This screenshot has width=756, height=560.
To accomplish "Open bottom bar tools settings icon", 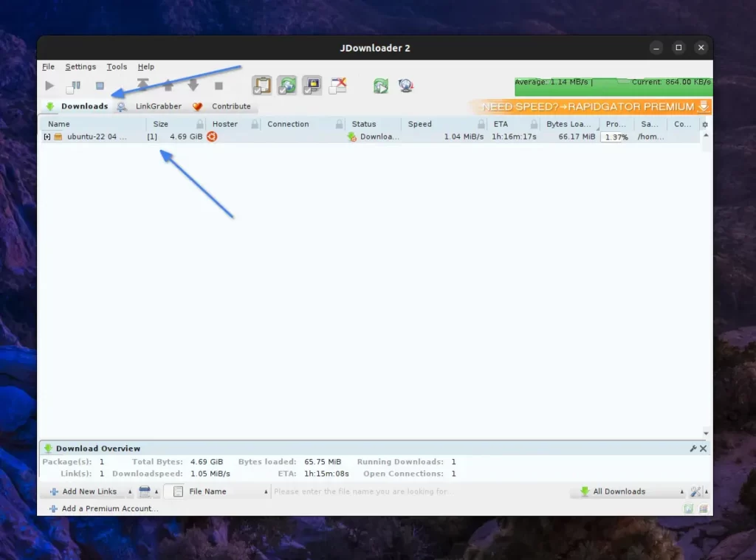I will pyautogui.click(x=695, y=491).
